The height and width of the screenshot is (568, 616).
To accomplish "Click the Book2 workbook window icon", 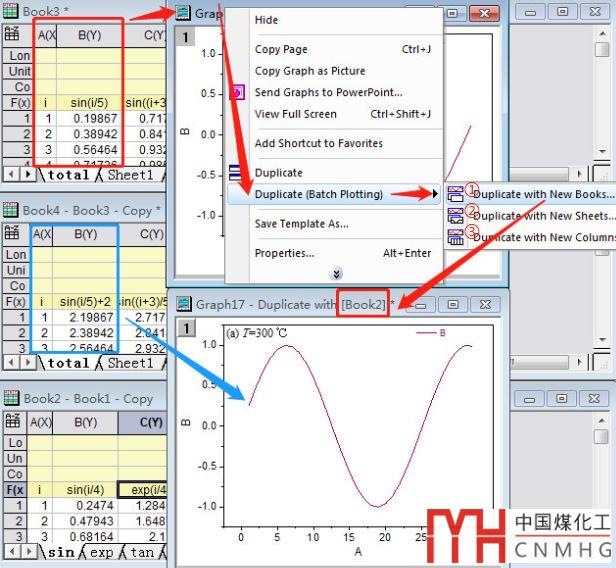I will tap(11, 398).
